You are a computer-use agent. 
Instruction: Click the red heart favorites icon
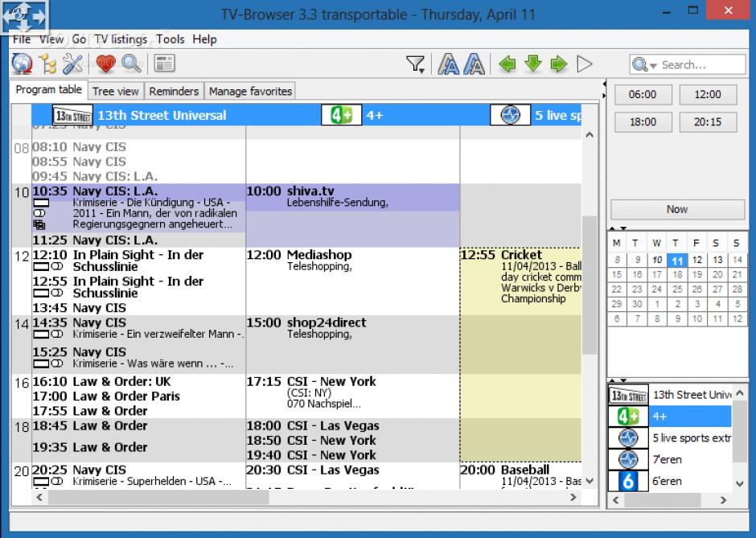click(105, 64)
